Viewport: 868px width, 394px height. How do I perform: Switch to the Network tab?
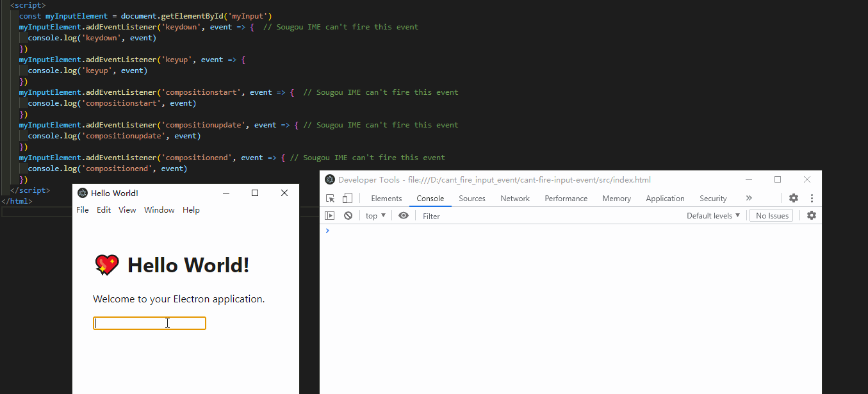tap(515, 199)
